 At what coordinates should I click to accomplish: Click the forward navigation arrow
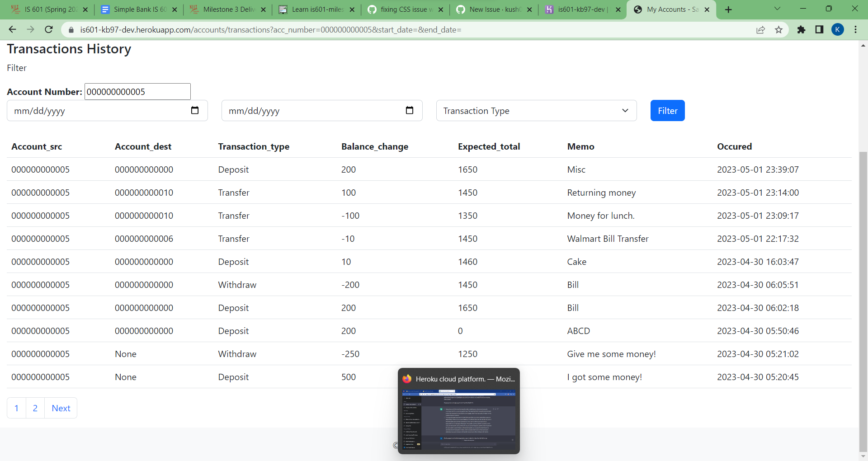[30, 29]
